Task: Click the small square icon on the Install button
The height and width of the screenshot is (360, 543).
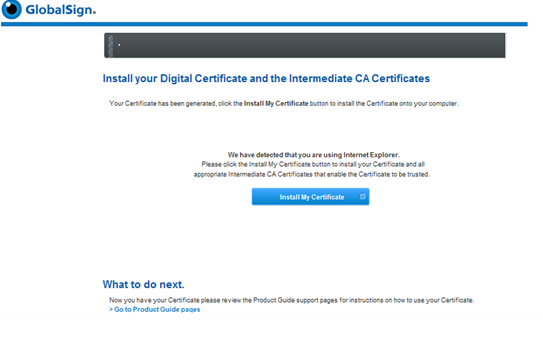Action: pos(363,197)
